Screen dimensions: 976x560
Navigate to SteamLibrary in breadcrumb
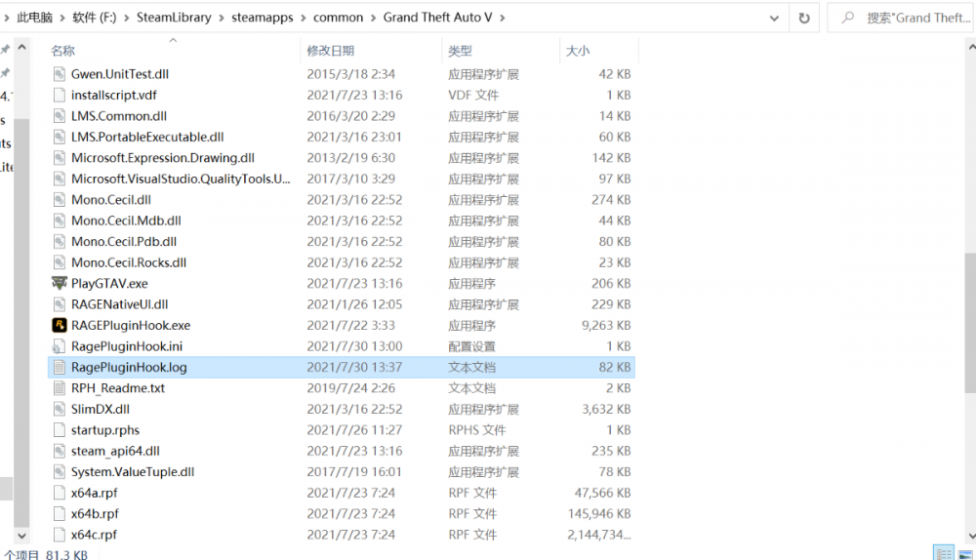click(174, 18)
